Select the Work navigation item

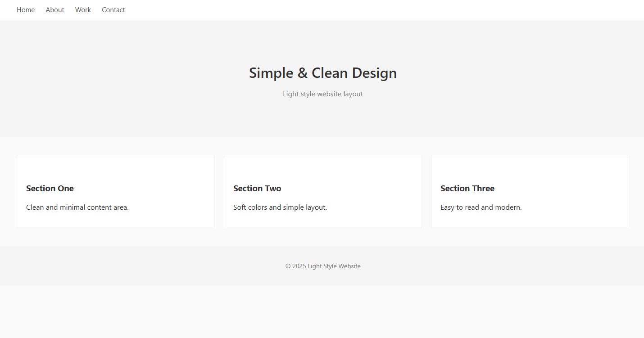coord(83,10)
